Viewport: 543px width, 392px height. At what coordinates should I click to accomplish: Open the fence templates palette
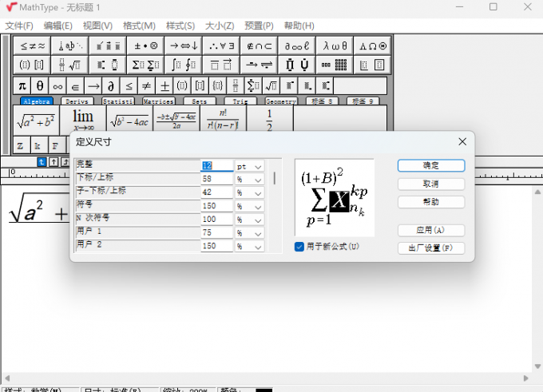click(x=32, y=65)
